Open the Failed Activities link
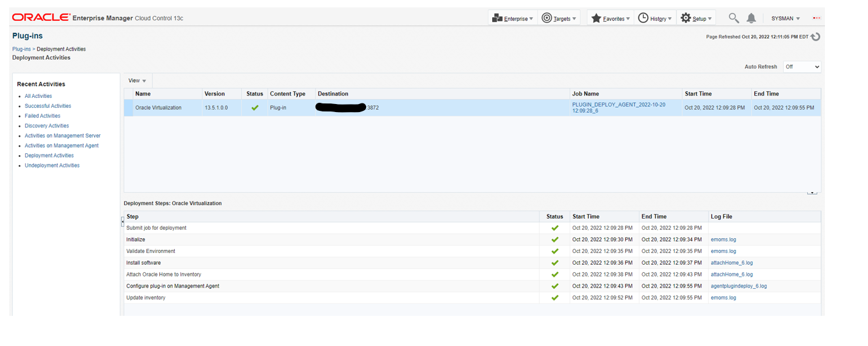The height and width of the screenshot is (346, 868). 42,116
